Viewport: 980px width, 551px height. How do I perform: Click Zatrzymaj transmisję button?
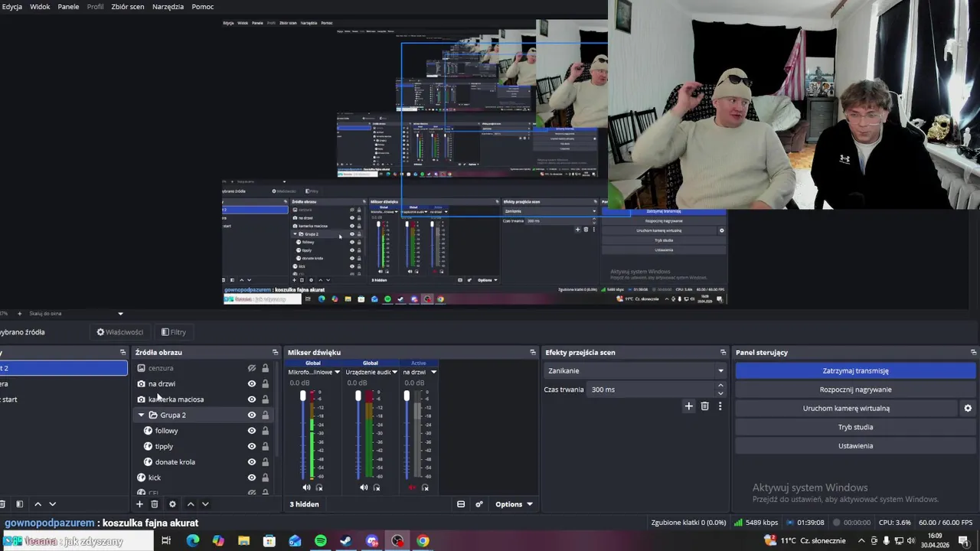855,370
